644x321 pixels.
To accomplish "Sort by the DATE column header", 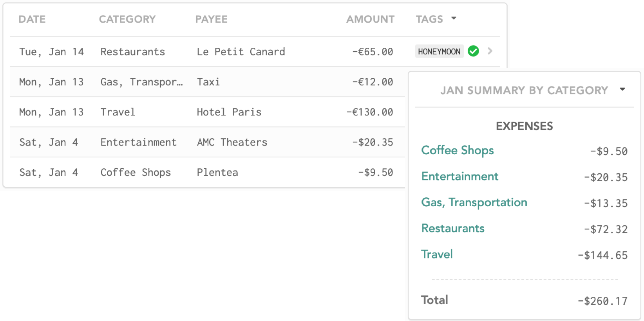I will (32, 19).
